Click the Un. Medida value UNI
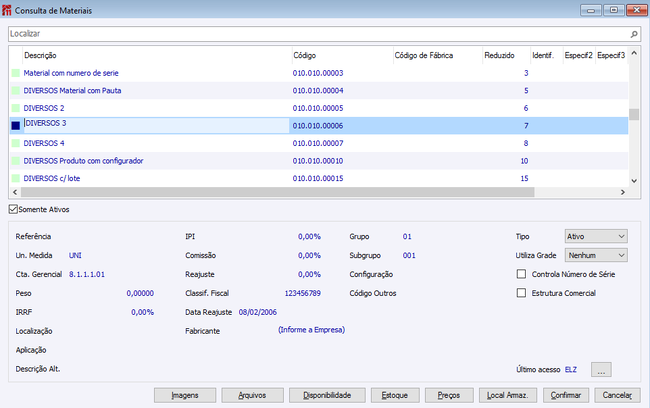650x408 pixels. click(75, 255)
